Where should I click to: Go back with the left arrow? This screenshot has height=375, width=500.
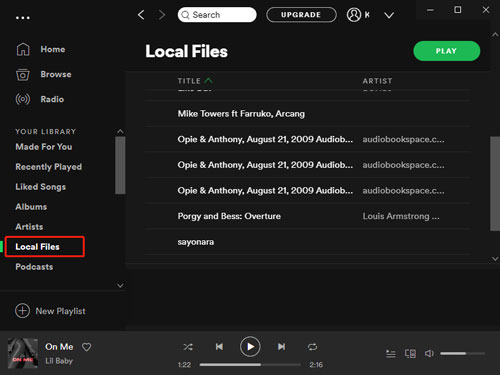coord(141,15)
